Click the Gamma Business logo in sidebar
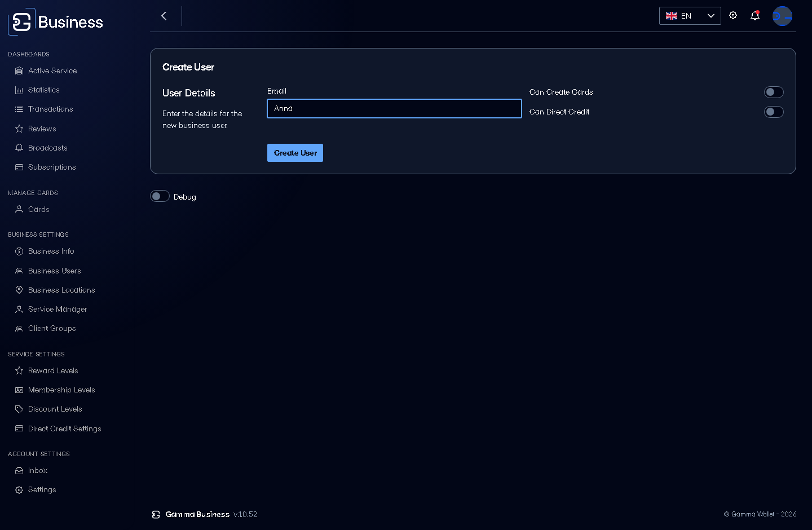Screen dimensions: 812x530 [x=55, y=22]
